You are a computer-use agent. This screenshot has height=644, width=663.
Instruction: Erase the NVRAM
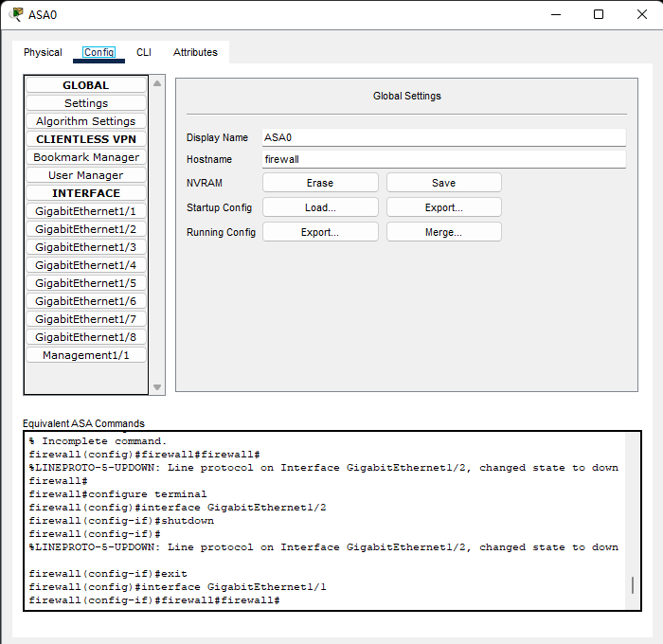[x=320, y=183]
